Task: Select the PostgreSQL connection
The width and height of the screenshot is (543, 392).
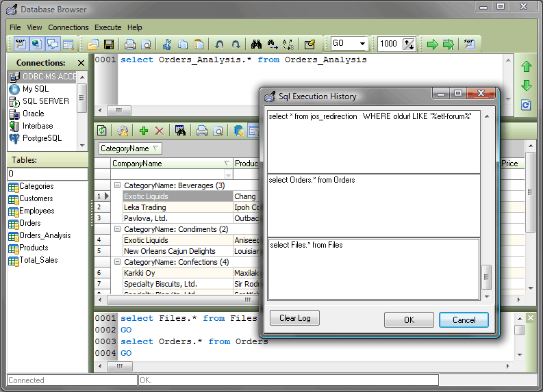Action: (x=41, y=138)
